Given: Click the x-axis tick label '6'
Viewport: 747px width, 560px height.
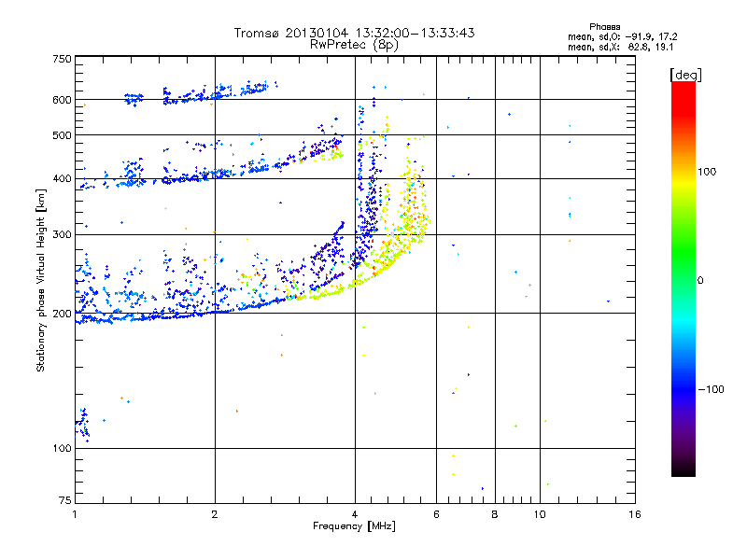Looking at the screenshot, I should (x=436, y=514).
